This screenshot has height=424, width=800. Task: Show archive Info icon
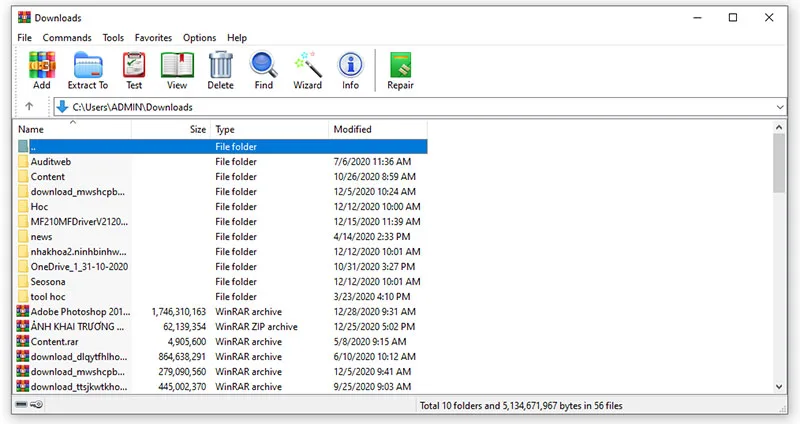click(351, 65)
